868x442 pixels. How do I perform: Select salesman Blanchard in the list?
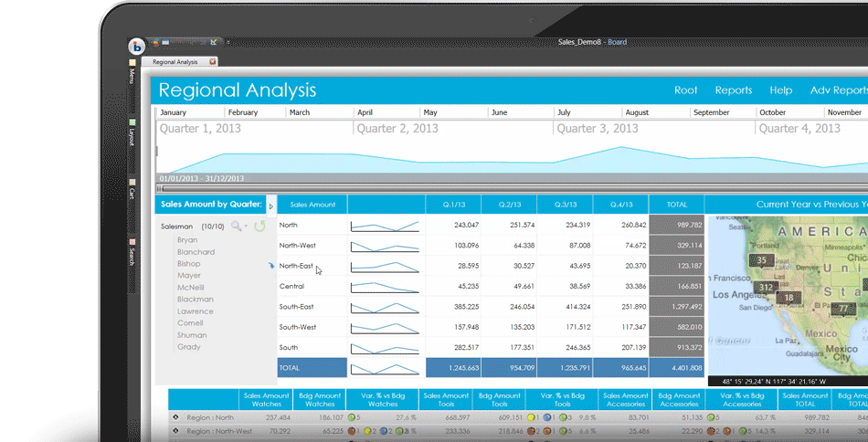(x=196, y=252)
